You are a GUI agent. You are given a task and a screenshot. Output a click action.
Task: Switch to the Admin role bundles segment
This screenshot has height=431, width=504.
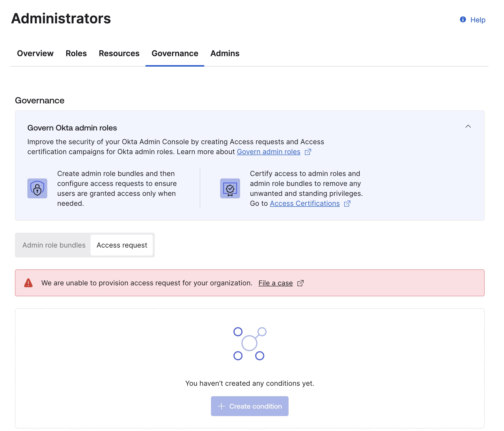[x=53, y=245]
